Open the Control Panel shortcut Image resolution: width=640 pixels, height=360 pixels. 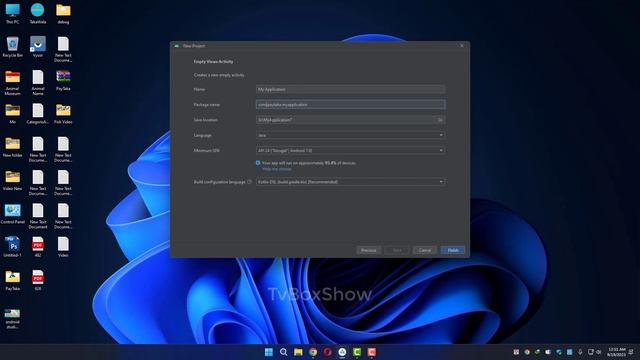coord(12,214)
